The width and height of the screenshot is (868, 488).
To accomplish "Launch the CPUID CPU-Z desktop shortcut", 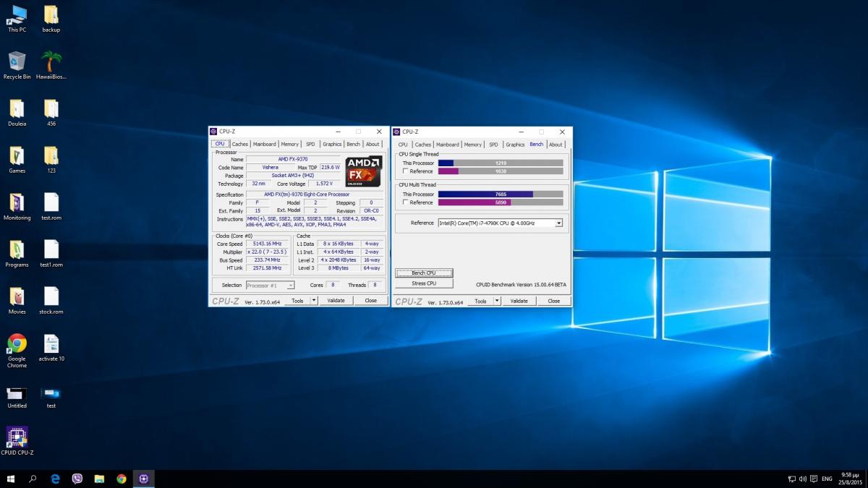I will click(17, 442).
